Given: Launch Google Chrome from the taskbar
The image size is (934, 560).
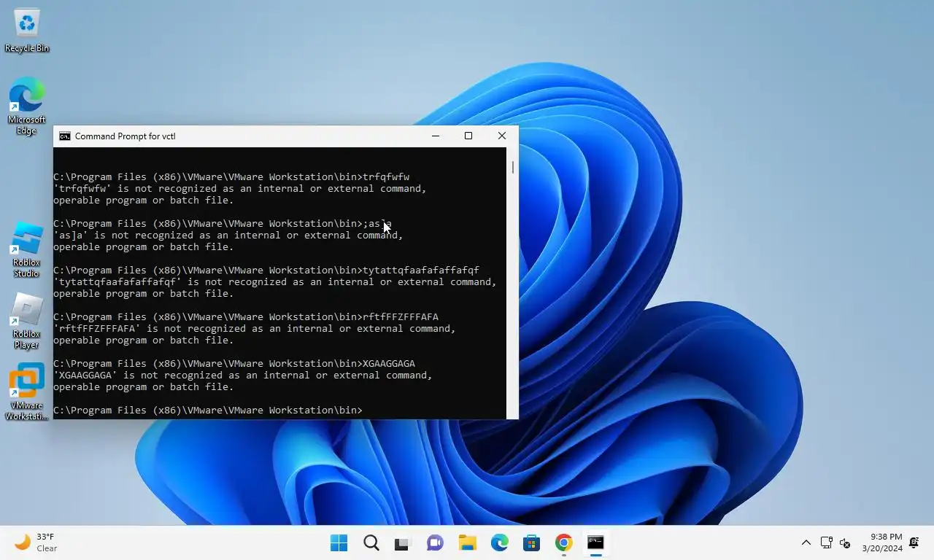Looking at the screenshot, I should click(x=563, y=542).
